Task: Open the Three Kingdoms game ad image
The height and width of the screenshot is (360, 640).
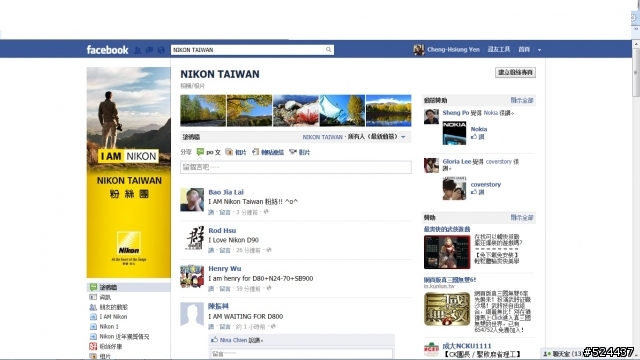Action: click(447, 309)
